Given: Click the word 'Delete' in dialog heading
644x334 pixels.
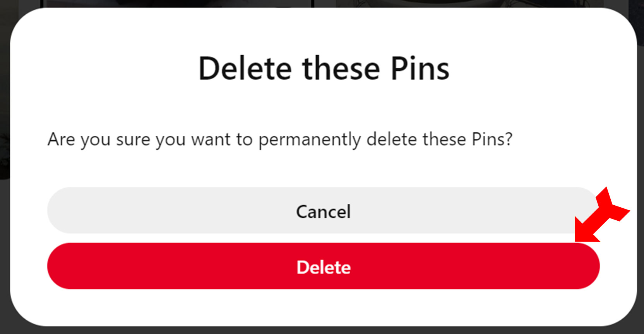Looking at the screenshot, I should pos(245,68).
